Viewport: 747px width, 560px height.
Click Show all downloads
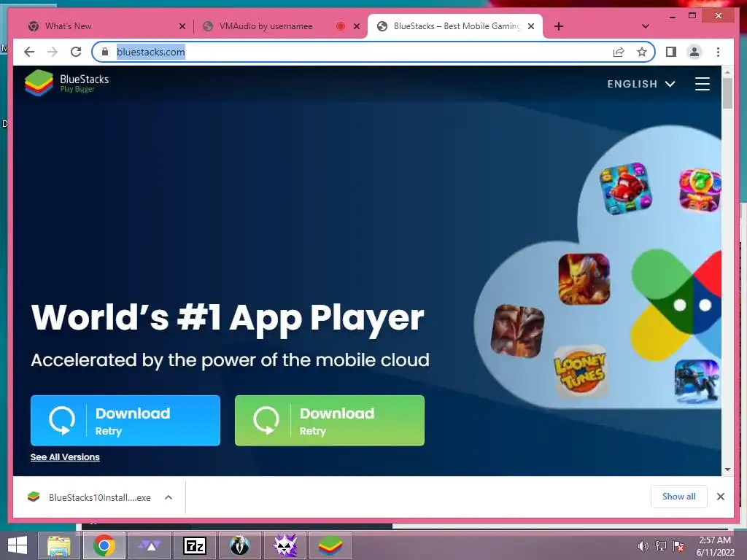679,497
